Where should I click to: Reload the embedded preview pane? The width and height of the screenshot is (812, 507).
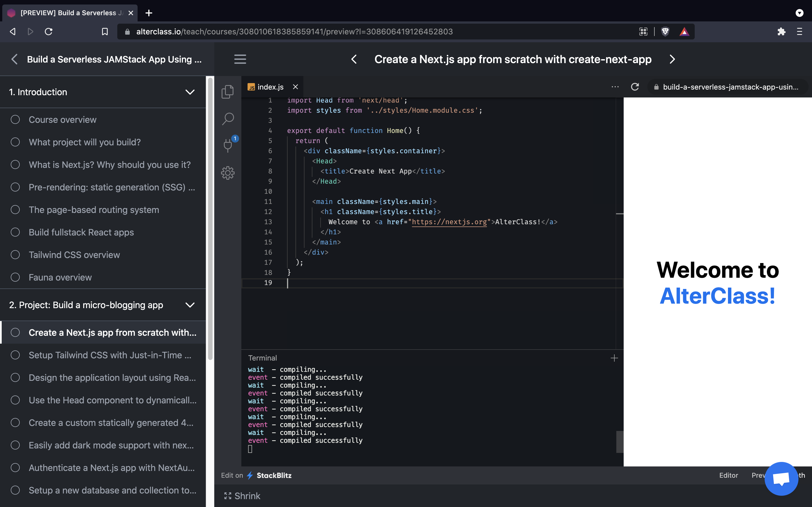pyautogui.click(x=634, y=87)
